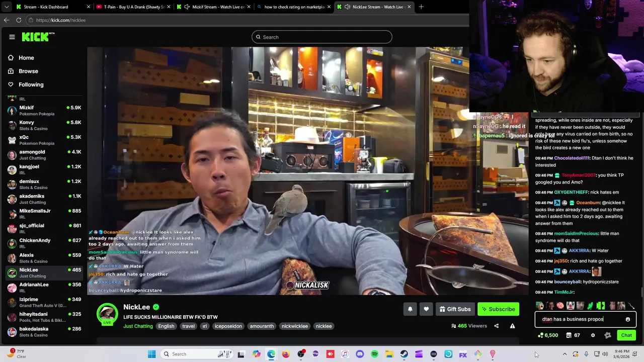Report the stream using warning icon
Viewport: 644px width, 362px height.
tap(512, 326)
